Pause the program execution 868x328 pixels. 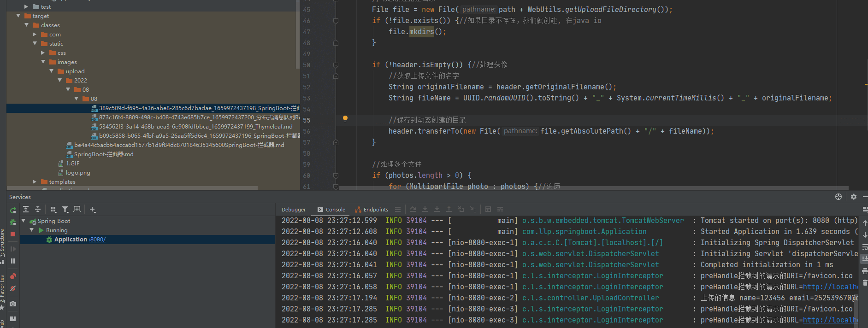pos(13,261)
